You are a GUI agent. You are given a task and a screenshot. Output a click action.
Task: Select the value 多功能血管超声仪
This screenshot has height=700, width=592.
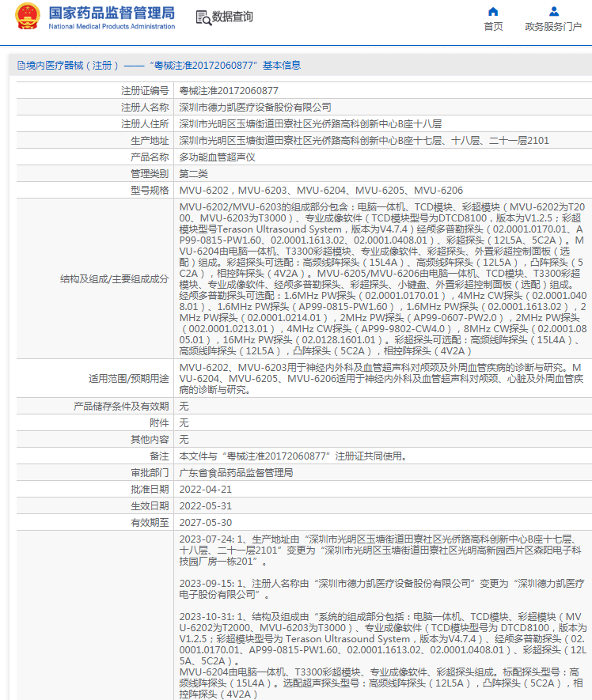(217, 157)
